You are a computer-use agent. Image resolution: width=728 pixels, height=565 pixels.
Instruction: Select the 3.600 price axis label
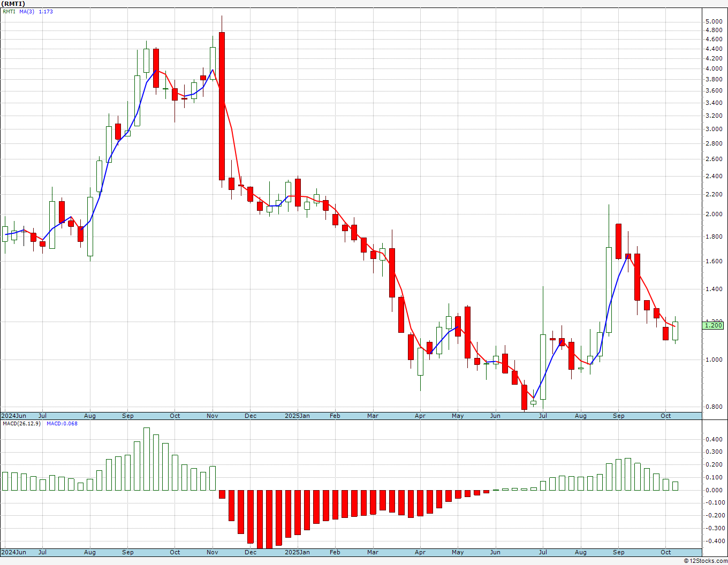pyautogui.click(x=714, y=90)
